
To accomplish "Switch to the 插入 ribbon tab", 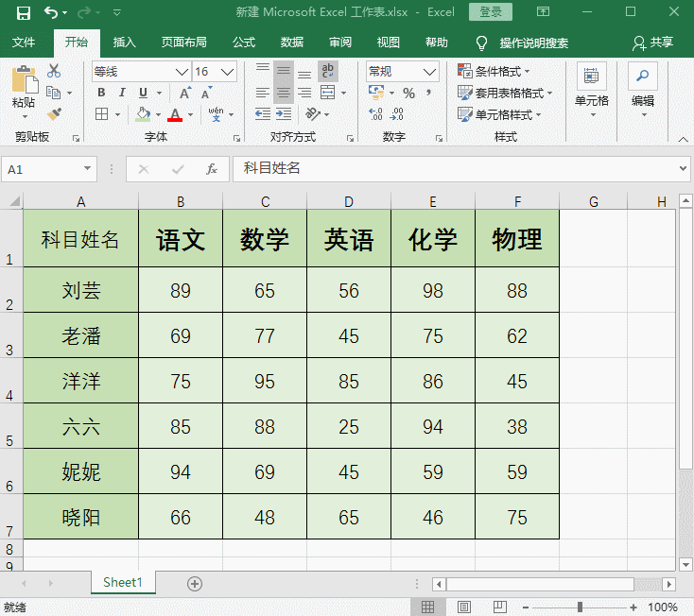I will (125, 43).
